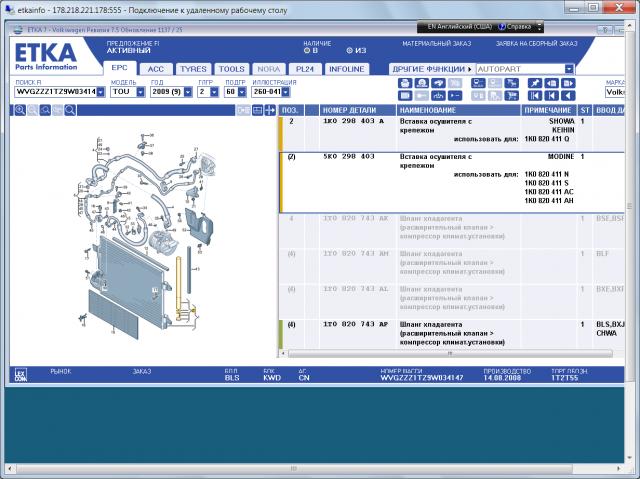
Task: Jump to first entry using the double-bar arrow icon
Action: coord(534,96)
